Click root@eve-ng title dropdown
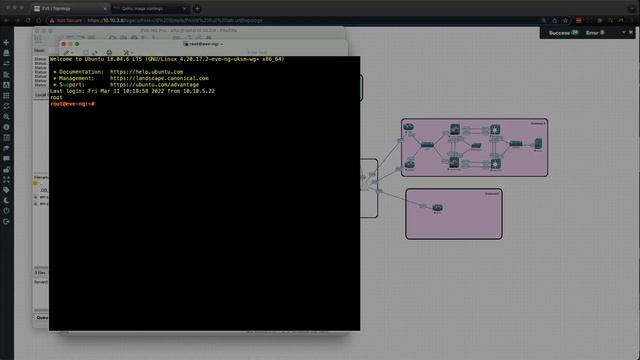Screen dimensions: 640x360 [x=203, y=44]
